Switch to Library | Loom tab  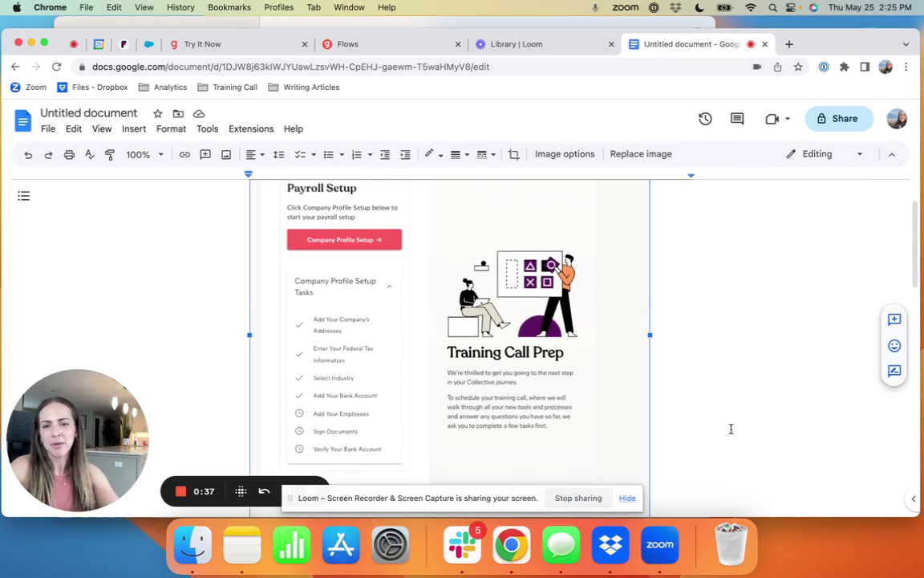tap(545, 44)
